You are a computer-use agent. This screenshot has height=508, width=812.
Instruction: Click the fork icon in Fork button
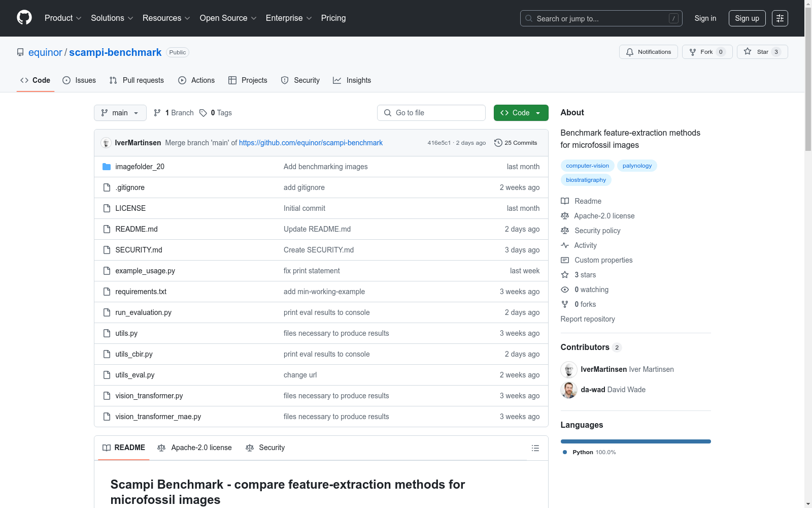coord(693,52)
